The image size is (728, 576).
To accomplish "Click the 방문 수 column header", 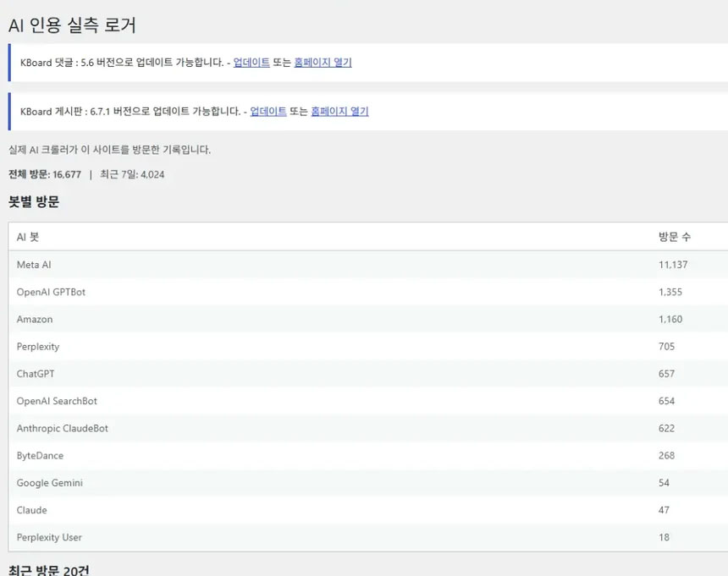I will 675,237.
